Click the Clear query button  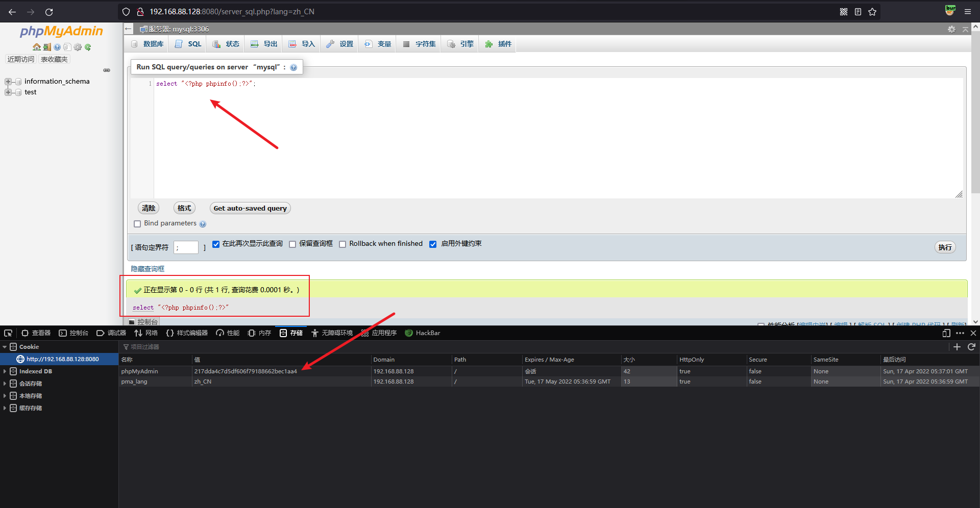149,208
